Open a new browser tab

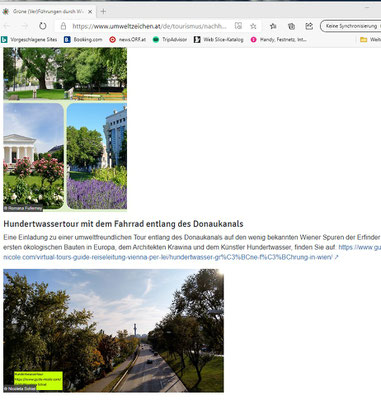click(x=103, y=12)
